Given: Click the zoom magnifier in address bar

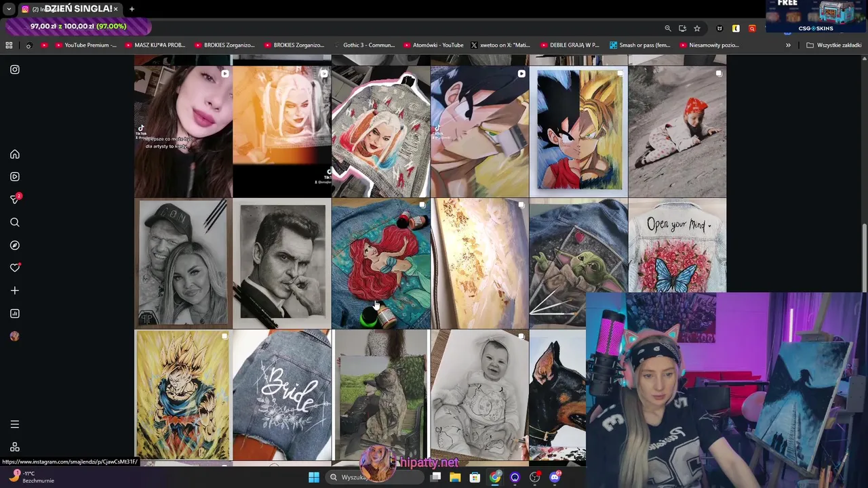Looking at the screenshot, I should [667, 28].
